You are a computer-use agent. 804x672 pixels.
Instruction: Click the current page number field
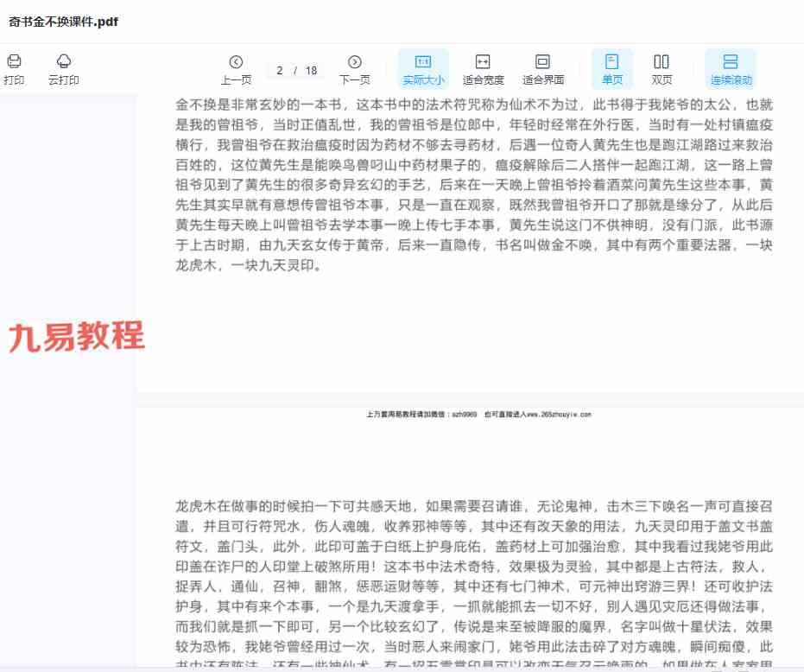(x=280, y=71)
